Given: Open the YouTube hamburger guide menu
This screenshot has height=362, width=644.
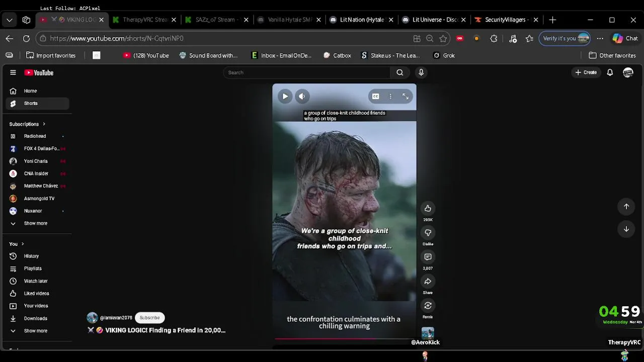Looking at the screenshot, I should point(13,72).
